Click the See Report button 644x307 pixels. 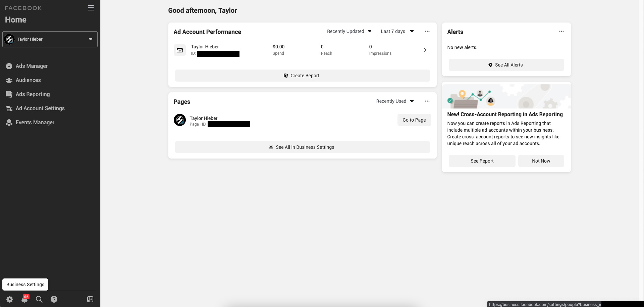[482, 161]
